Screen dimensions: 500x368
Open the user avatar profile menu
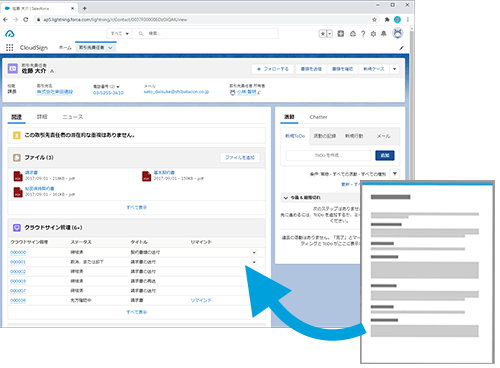[398, 33]
